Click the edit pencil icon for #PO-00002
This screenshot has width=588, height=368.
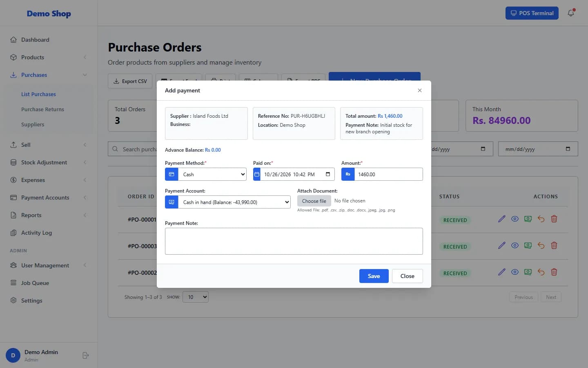tap(502, 272)
